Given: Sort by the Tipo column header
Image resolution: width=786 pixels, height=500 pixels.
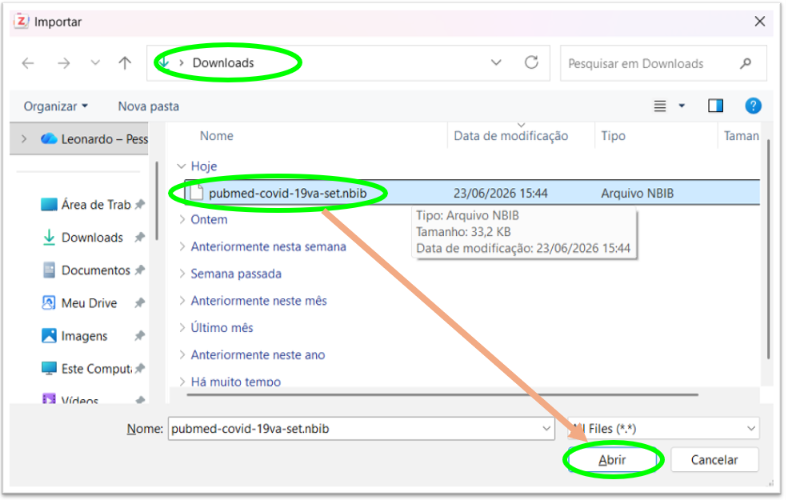Looking at the screenshot, I should (613, 136).
